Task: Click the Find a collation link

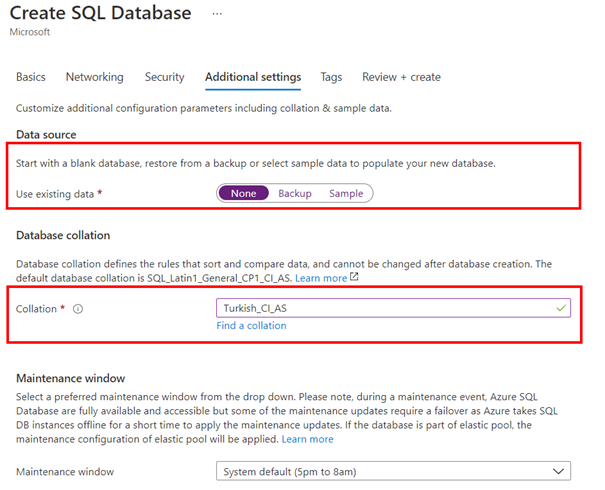Action: pos(251,326)
